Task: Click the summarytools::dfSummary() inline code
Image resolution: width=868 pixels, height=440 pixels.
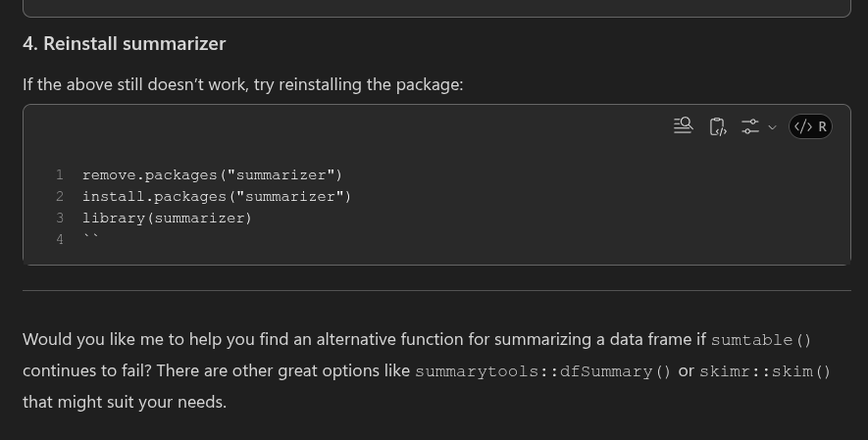Action: (543, 371)
